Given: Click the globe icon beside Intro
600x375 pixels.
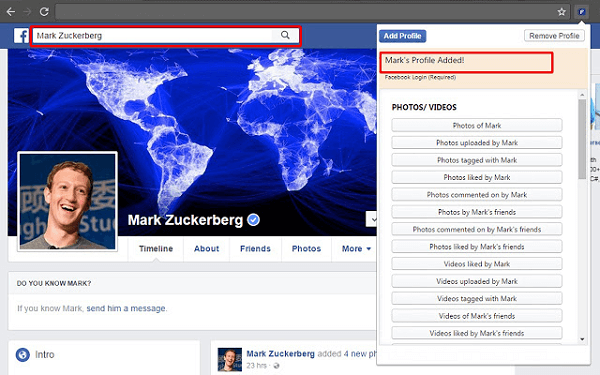Looking at the screenshot, I should (23, 355).
